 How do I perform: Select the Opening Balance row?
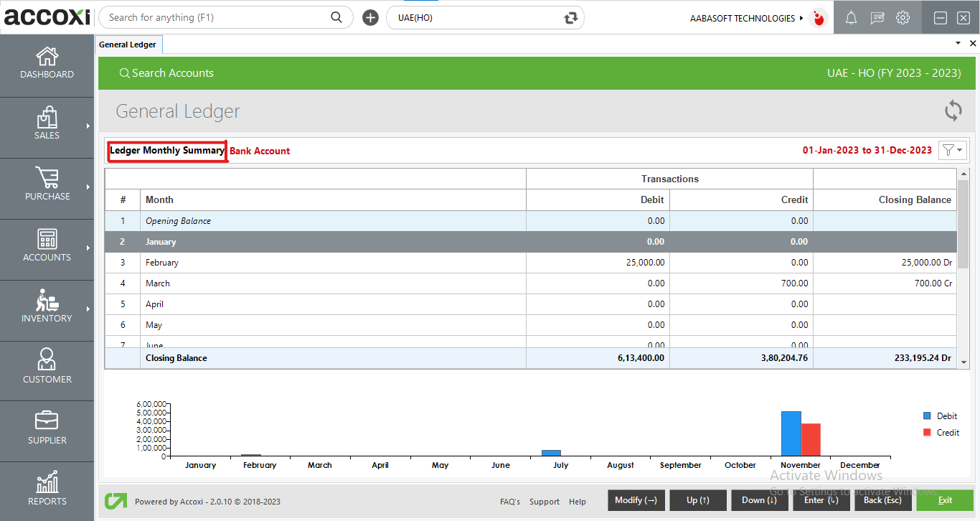click(531, 221)
